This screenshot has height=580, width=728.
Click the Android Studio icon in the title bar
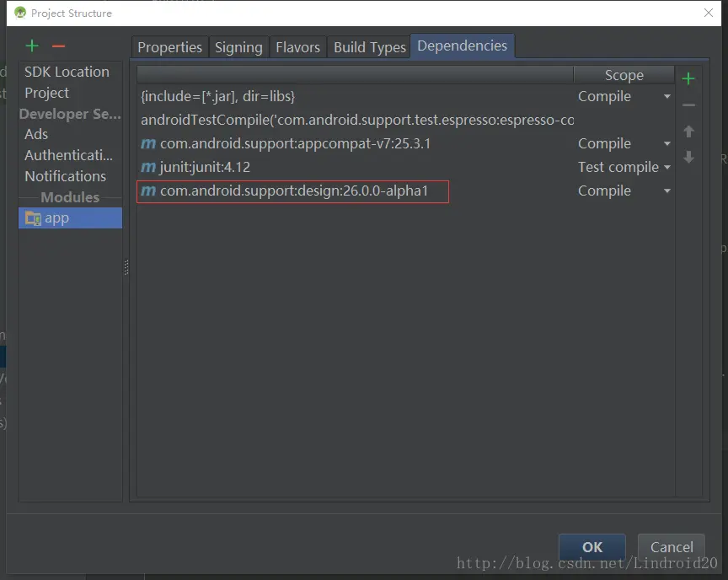(x=20, y=13)
